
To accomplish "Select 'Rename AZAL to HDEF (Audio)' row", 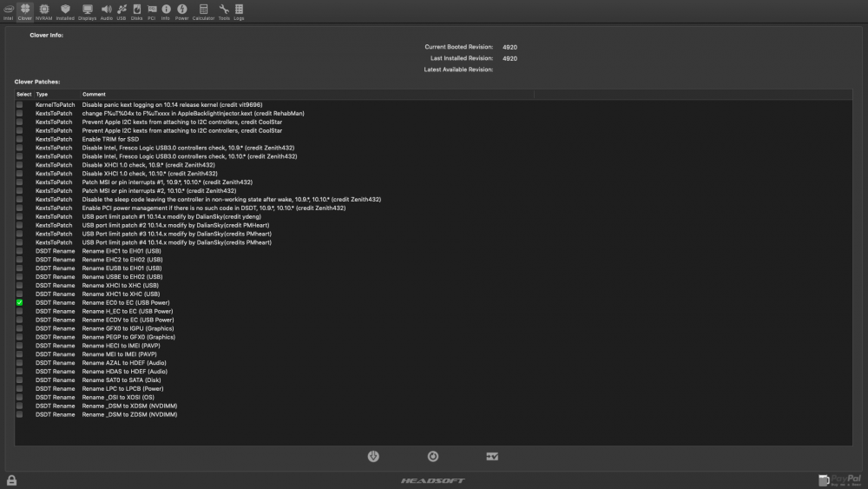I will pyautogui.click(x=433, y=363).
